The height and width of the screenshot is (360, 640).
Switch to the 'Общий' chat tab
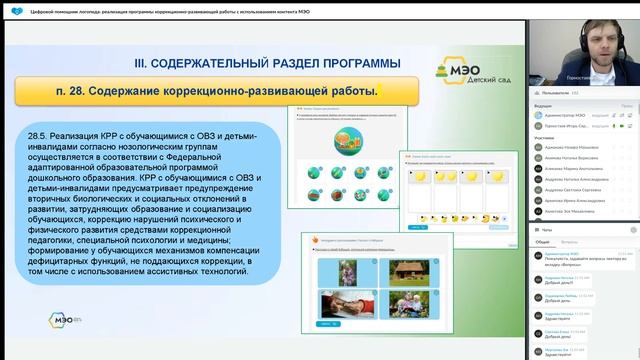point(542,242)
